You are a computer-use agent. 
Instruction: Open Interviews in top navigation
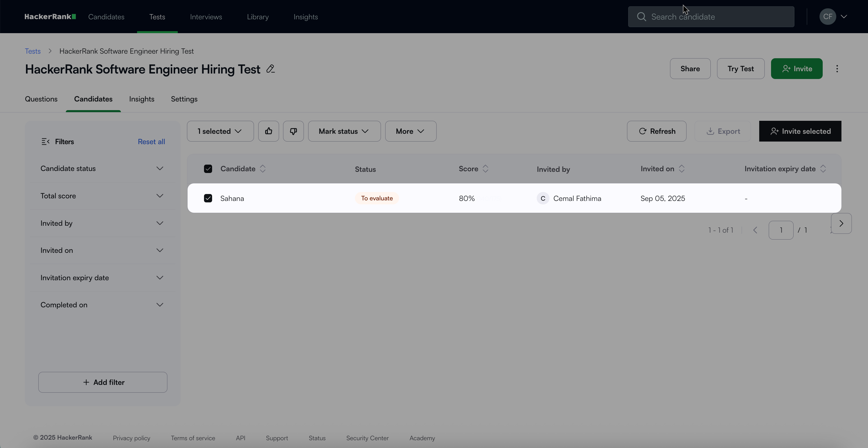206,17
